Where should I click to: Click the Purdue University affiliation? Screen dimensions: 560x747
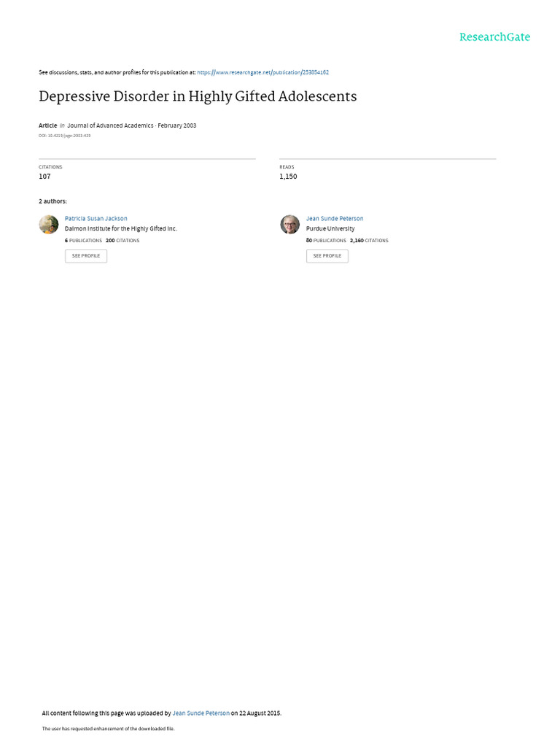pyautogui.click(x=330, y=228)
